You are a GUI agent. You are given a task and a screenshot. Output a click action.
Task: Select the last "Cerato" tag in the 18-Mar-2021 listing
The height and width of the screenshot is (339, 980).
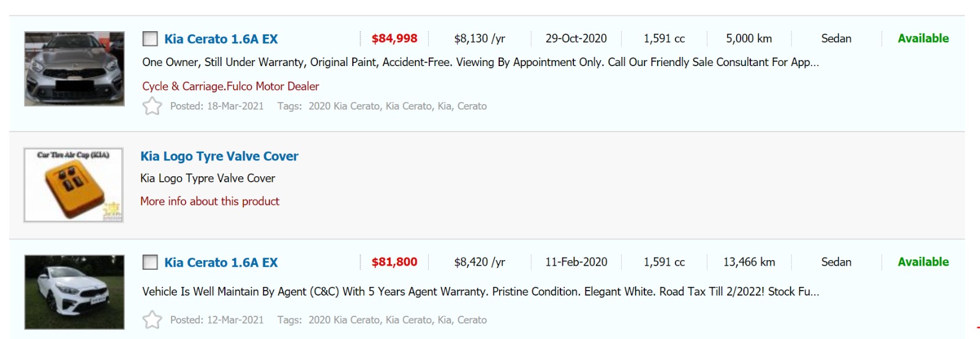472,106
